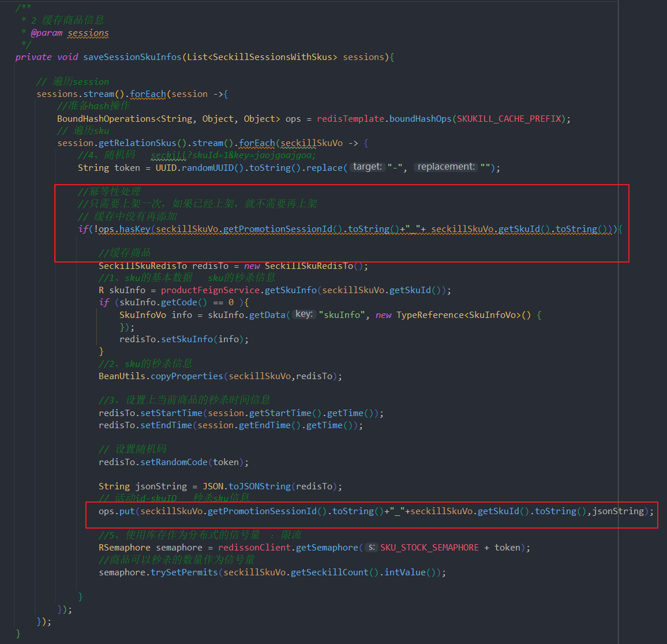This screenshot has height=644, width=667.
Task: Click the UUID class name
Action: (166, 167)
